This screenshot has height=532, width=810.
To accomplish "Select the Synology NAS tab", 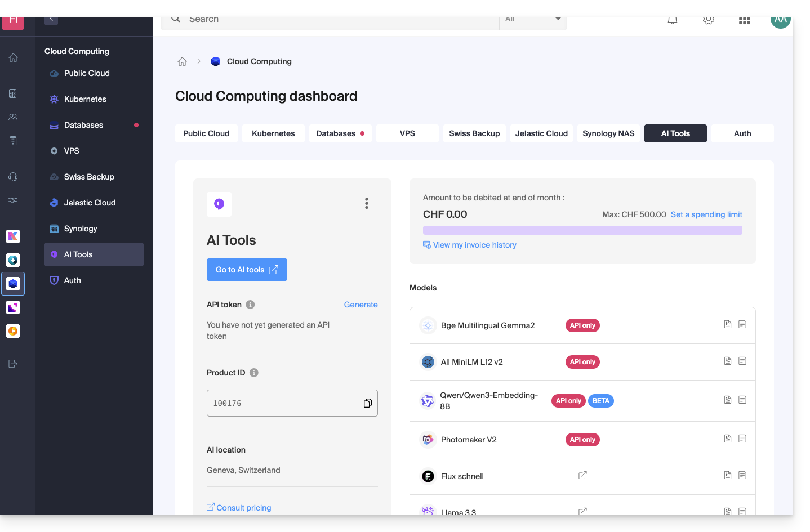I will click(x=608, y=133).
